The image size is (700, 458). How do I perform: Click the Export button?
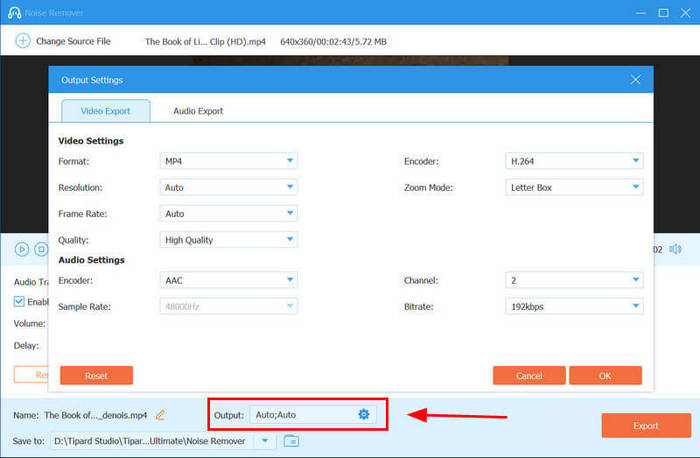646,425
